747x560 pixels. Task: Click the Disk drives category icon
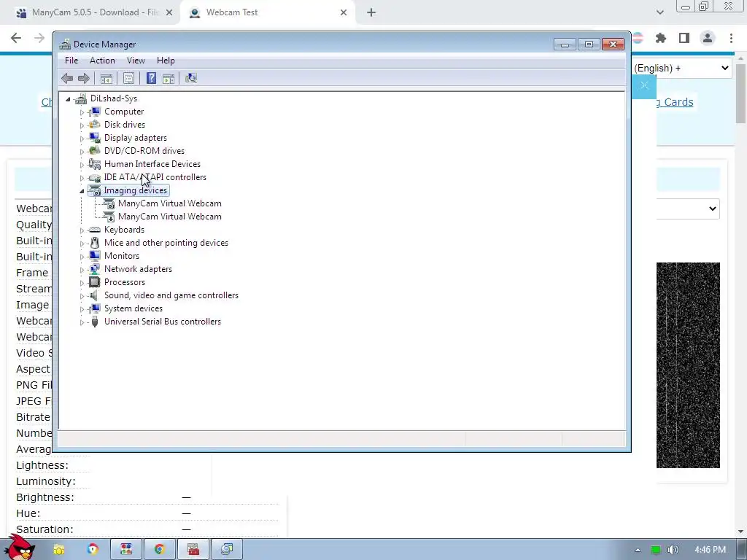95,124
